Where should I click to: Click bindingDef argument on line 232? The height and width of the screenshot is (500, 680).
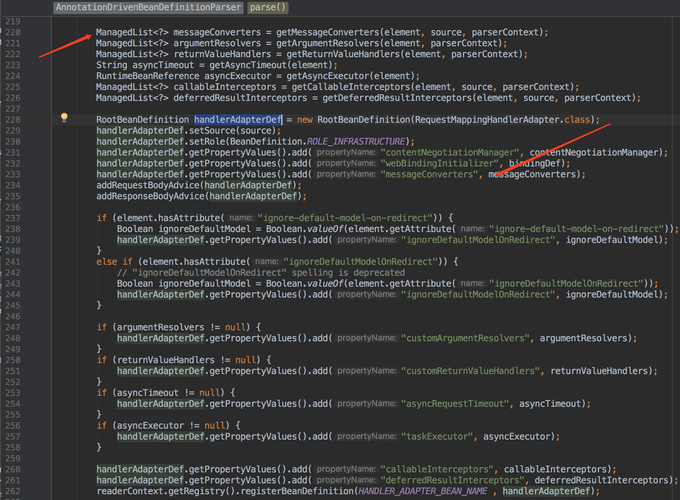535,163
